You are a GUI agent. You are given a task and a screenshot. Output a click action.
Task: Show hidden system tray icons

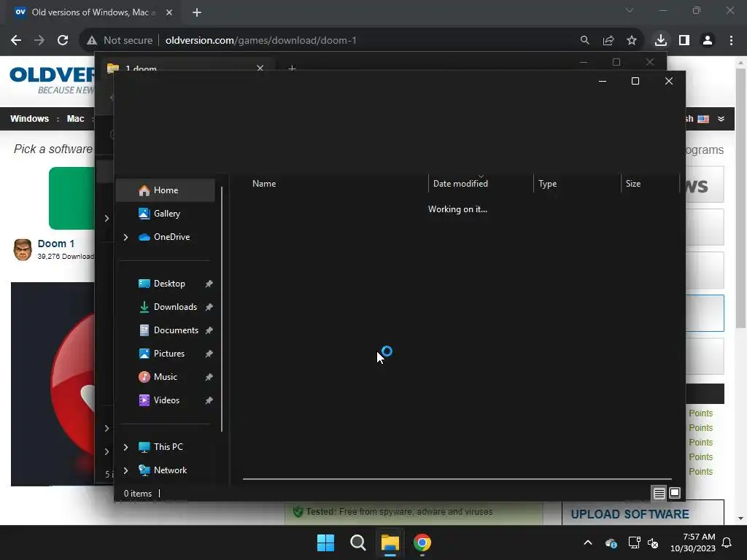[588, 542]
